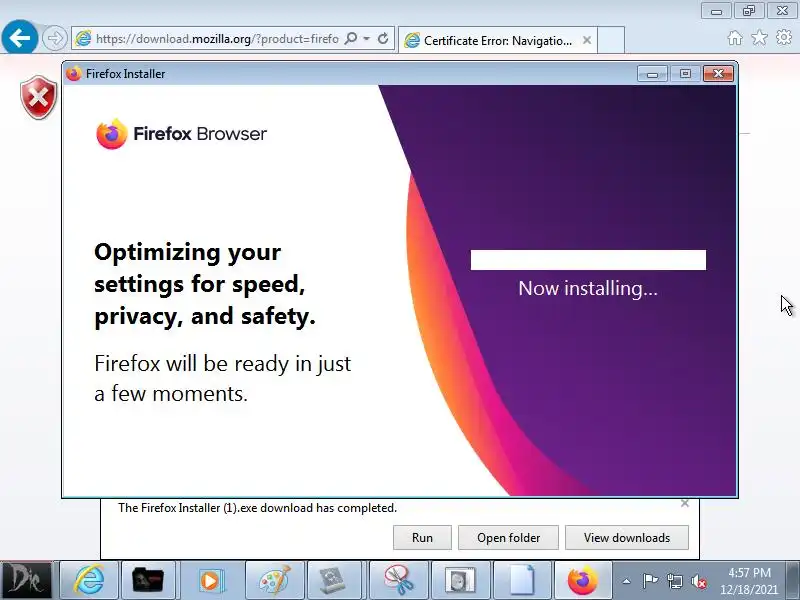Expand the address bar autocomplete dropdown arrow
Viewport: 800px width, 600px height.
point(366,38)
